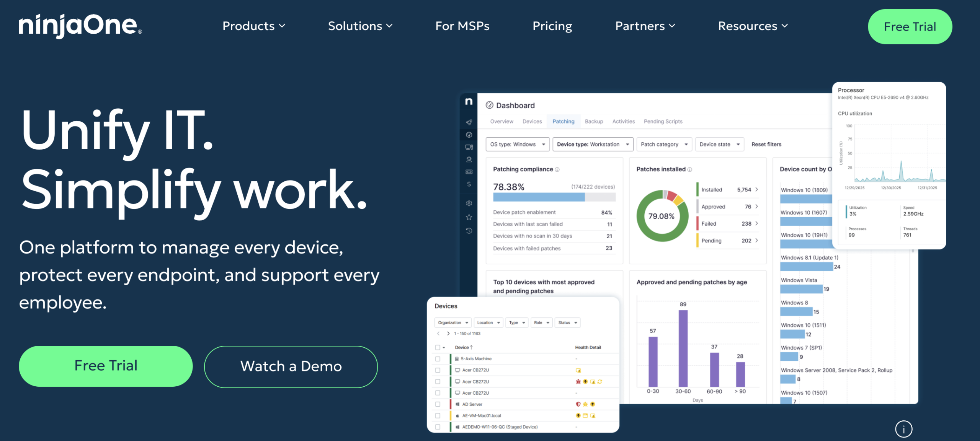The height and width of the screenshot is (441, 980).
Task: Click machine icon beside 5-Axis Machine
Action: pos(457,359)
